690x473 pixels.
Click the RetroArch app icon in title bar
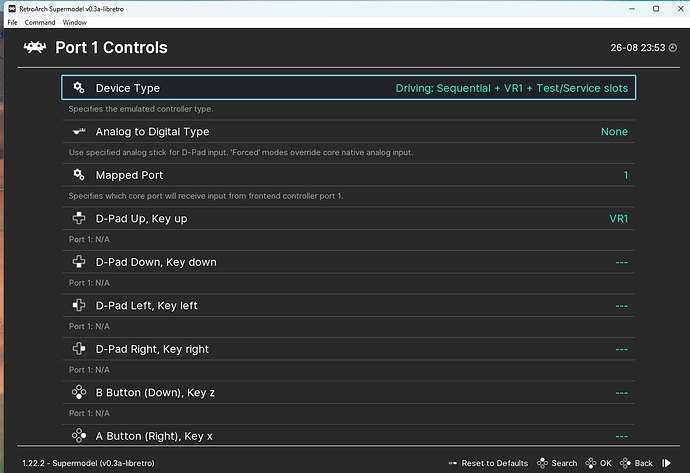[12, 8]
